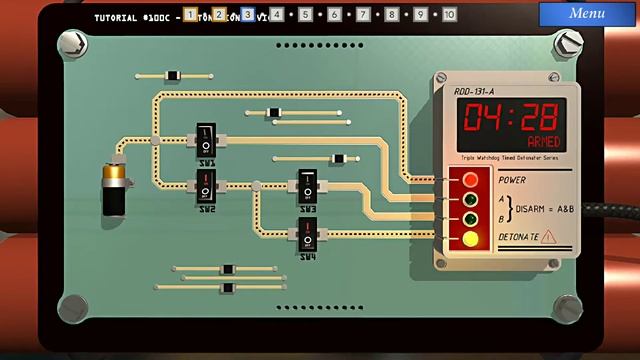
Task: Click the yellow DETONATE indicator light
Action: [470, 239]
